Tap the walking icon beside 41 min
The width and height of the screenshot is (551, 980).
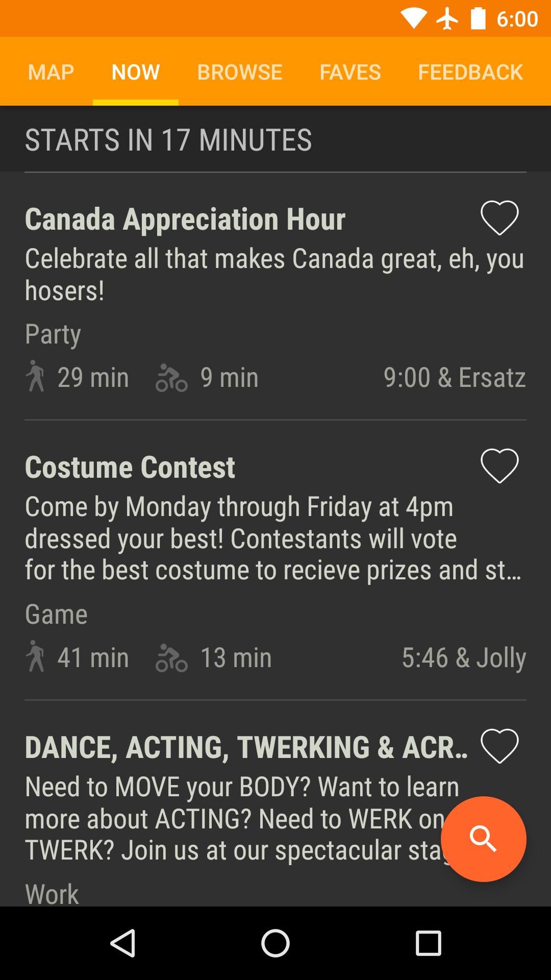[x=36, y=657]
